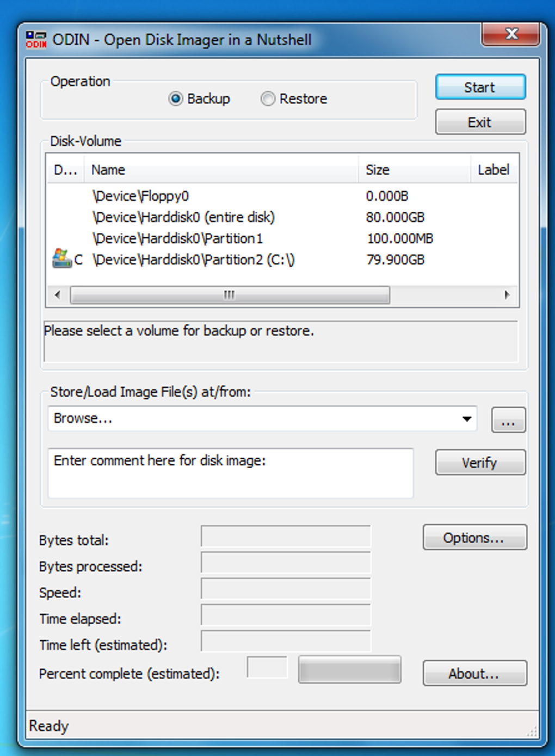This screenshot has width=555, height=756.
Task: Open the Options dialog
Action: [474, 537]
